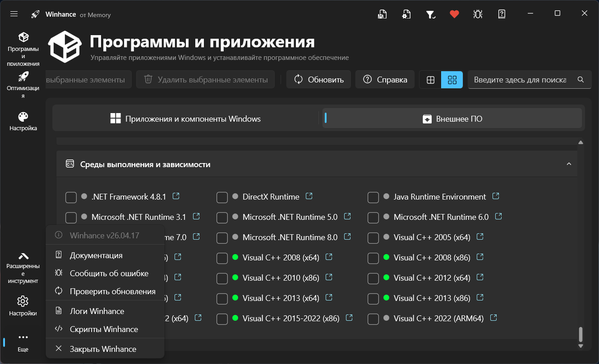The image size is (599, 364).
Task: Click the magnifier icon in the search box
Action: tap(581, 80)
